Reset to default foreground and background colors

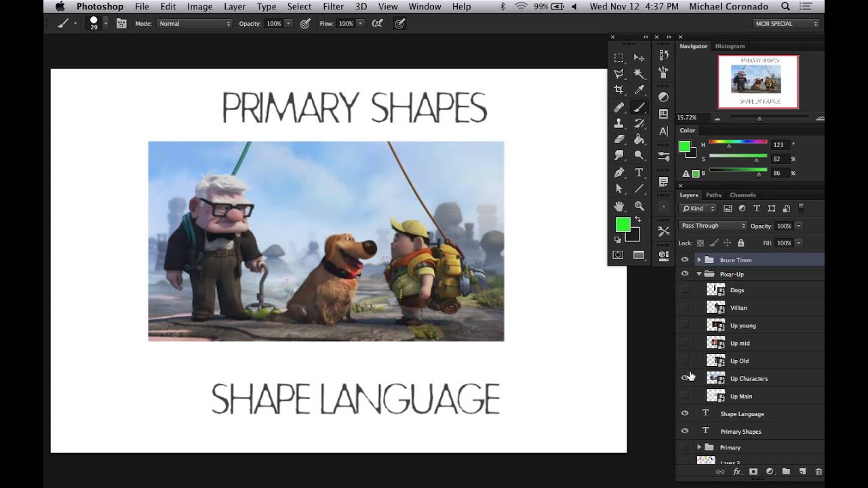coord(618,240)
